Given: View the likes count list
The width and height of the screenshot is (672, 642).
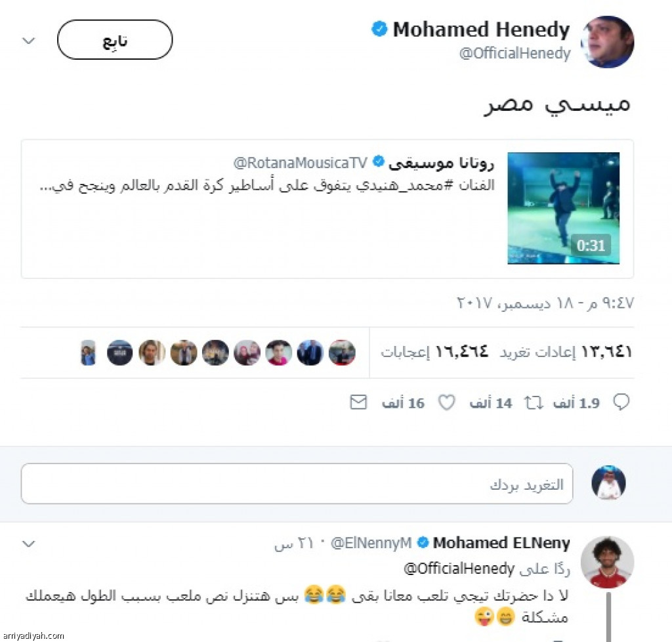Looking at the screenshot, I should (434, 352).
